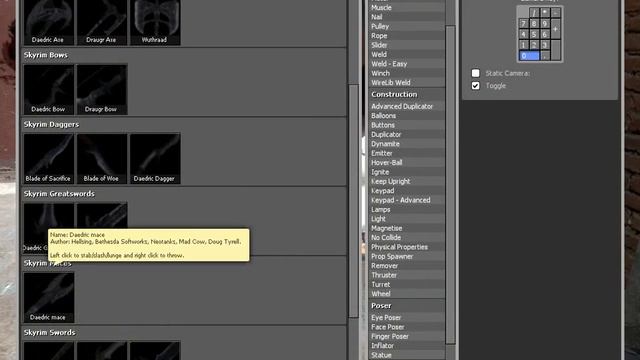The width and height of the screenshot is (640, 360).
Task: Select the Blade of Woe icon
Action: pyautogui.click(x=102, y=158)
